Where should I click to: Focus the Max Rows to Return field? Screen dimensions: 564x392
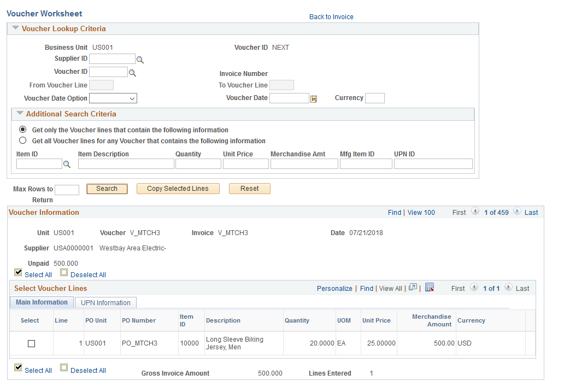[x=67, y=190]
